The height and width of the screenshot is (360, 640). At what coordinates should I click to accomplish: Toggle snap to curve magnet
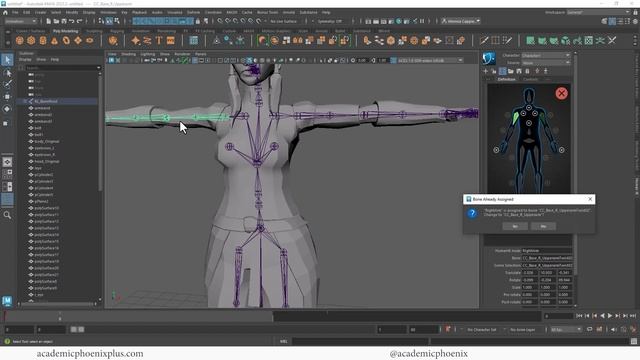click(228, 21)
